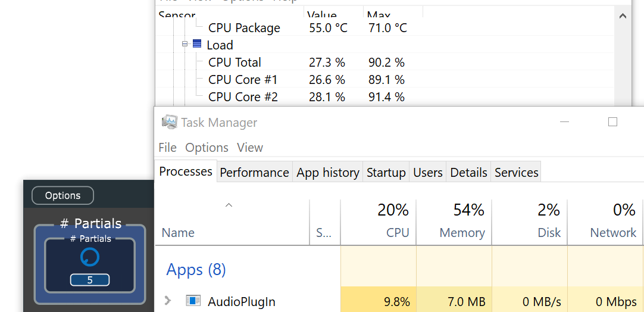
Task: Open the Startup tab
Action: click(386, 173)
